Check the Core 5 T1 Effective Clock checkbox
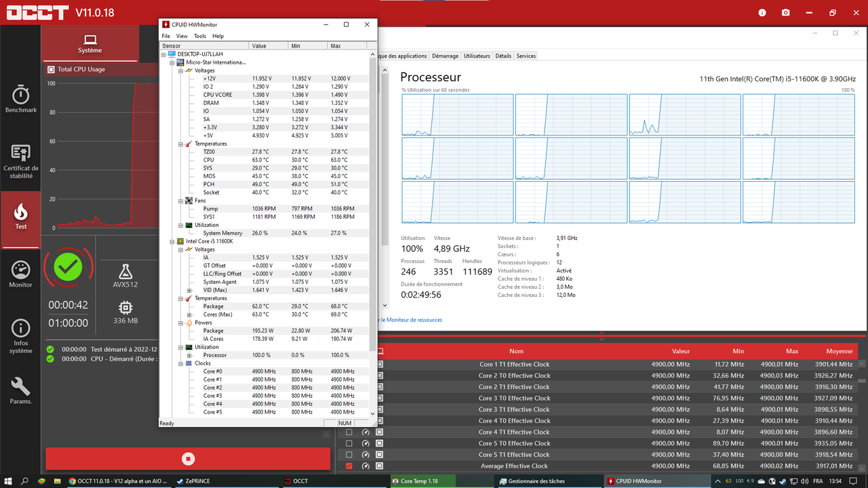The image size is (868, 488). click(349, 454)
